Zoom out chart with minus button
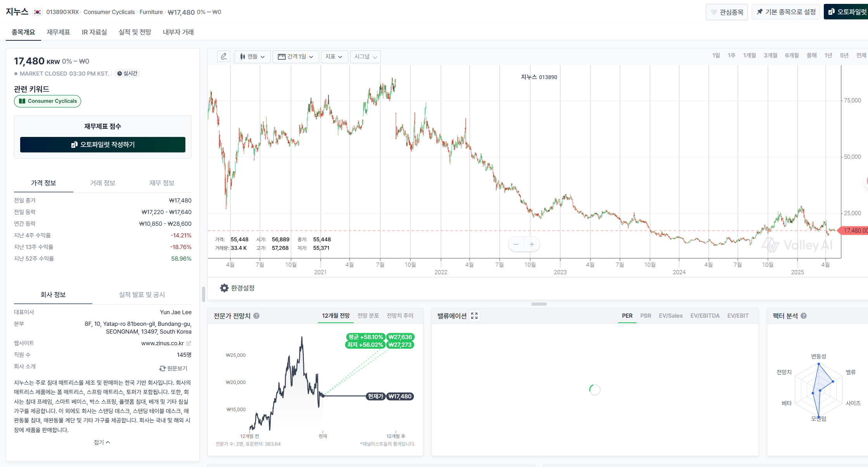The width and height of the screenshot is (868, 467). coord(516,244)
